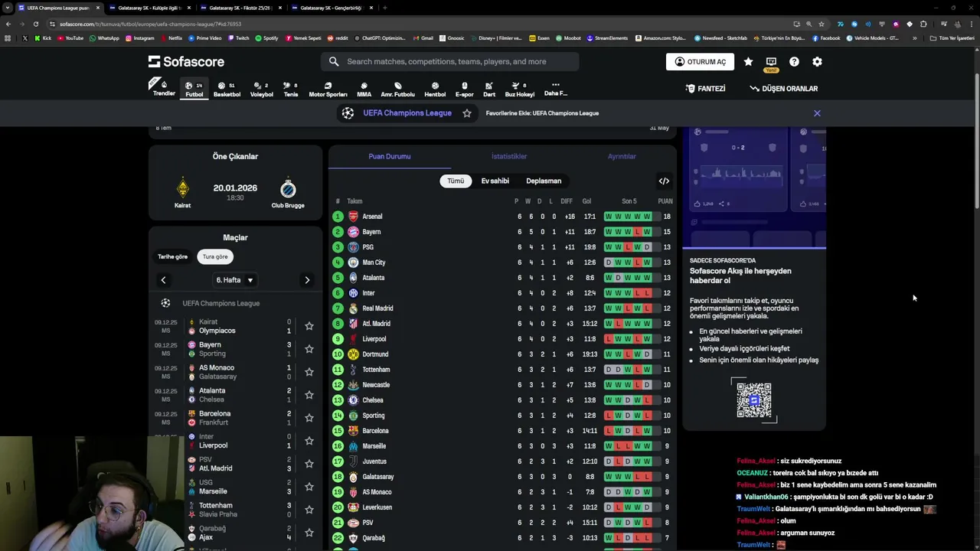Open the Kairat vs Club Brugge featured match
Viewport: 980px width, 551px height.
tap(235, 192)
